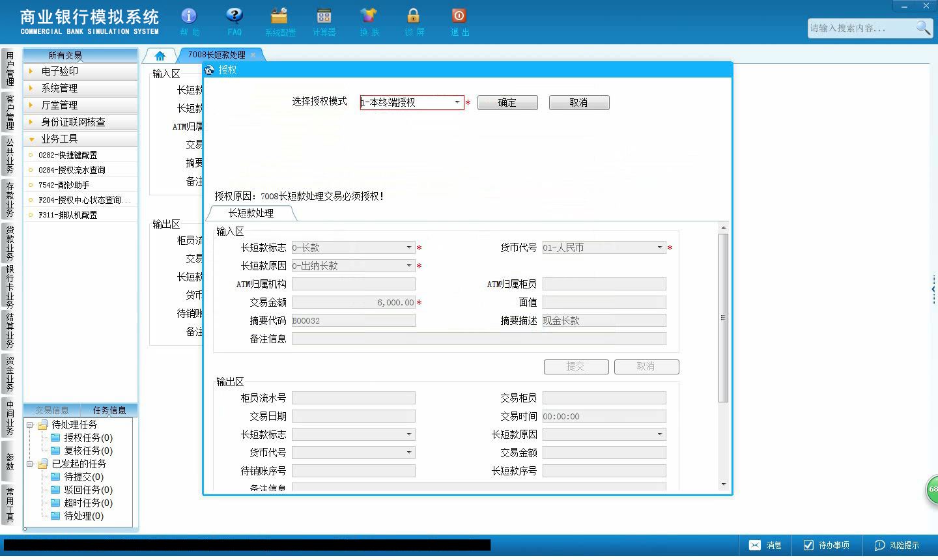Image resolution: width=938 pixels, height=560 pixels.
Task: Select F204-授权中心状态查询 item
Action: tap(85, 200)
